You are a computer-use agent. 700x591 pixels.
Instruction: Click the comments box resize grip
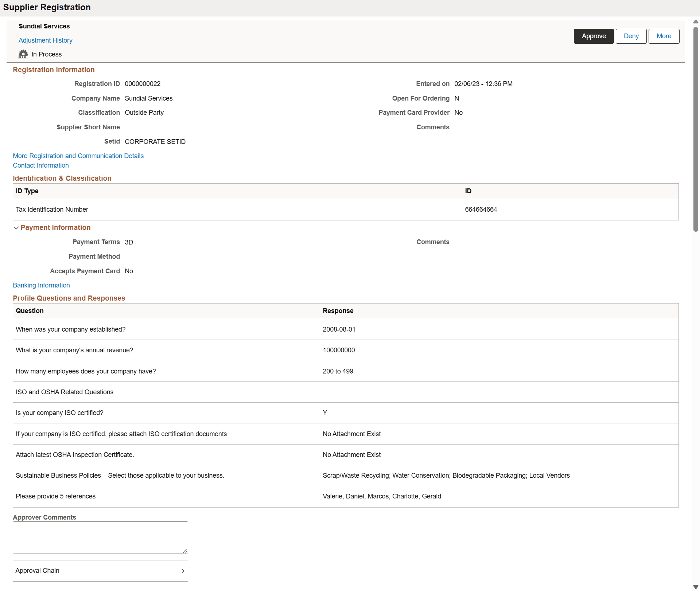tap(184, 550)
